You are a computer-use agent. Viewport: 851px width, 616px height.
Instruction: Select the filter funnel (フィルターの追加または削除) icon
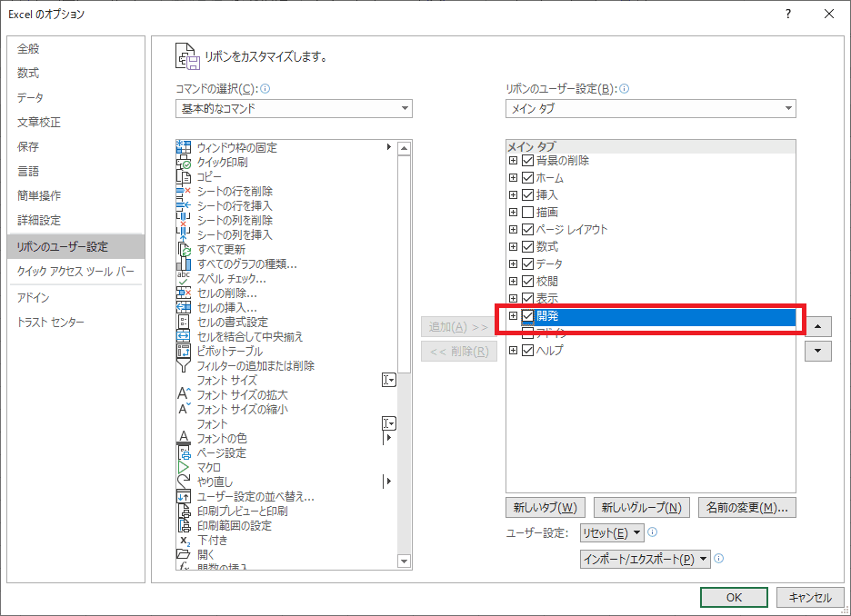184,365
